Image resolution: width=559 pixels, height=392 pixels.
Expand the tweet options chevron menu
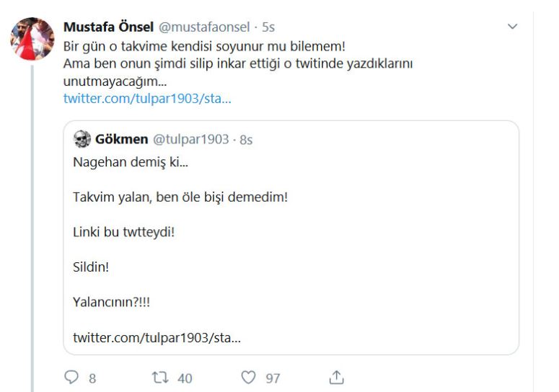coord(513,27)
